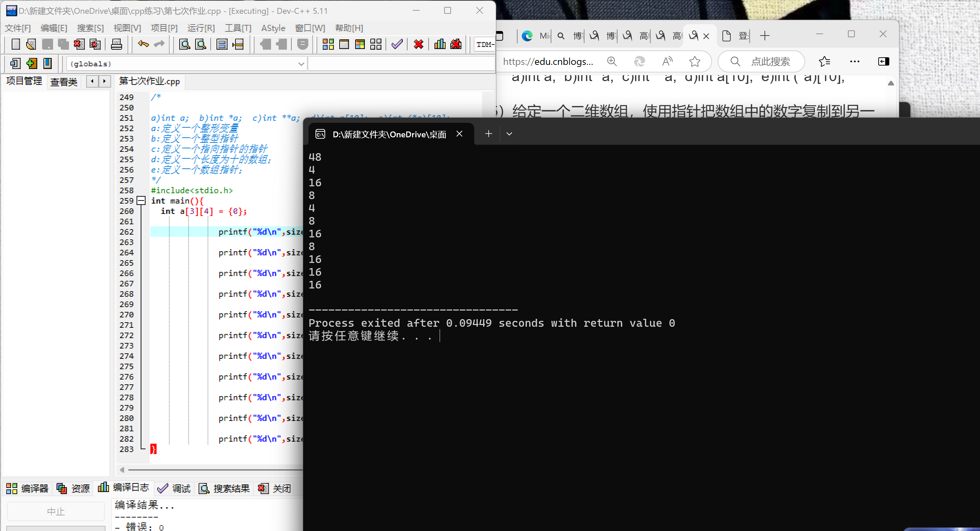Image resolution: width=980 pixels, height=531 pixels.
Task: Click the Print icon in Dev-C++ toolbar
Action: point(117,44)
